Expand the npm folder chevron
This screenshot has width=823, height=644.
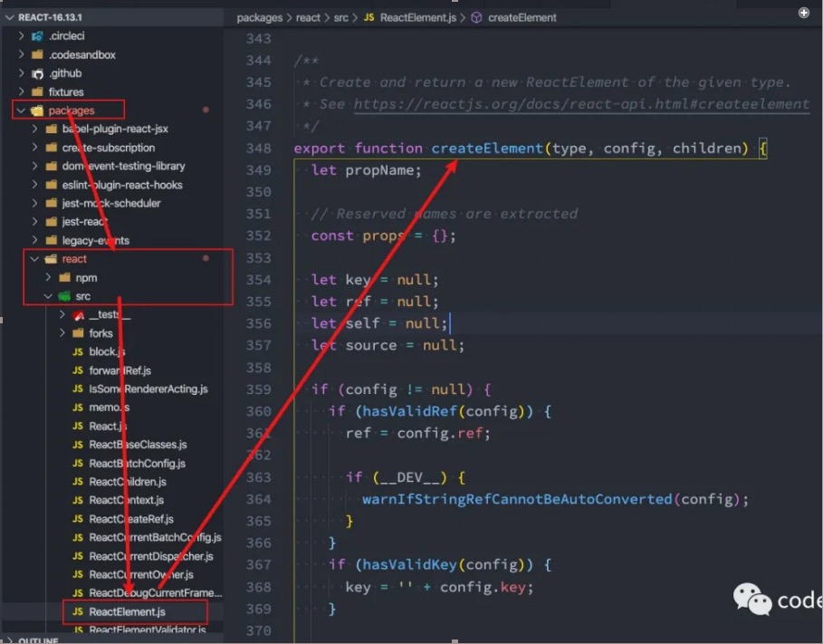point(48,277)
